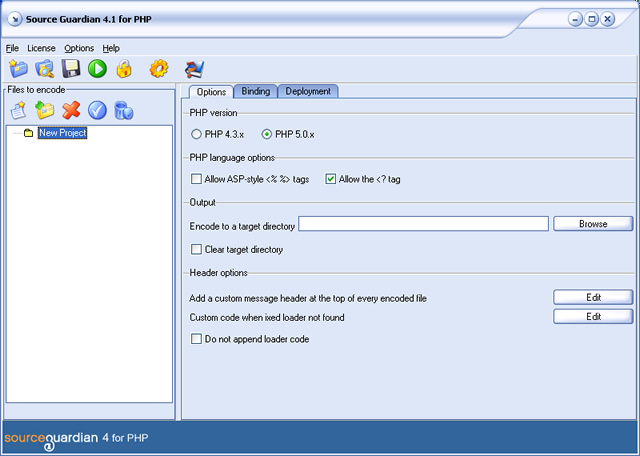This screenshot has width=640, height=456.
Task: Click Browse for target directory
Action: coord(593,224)
